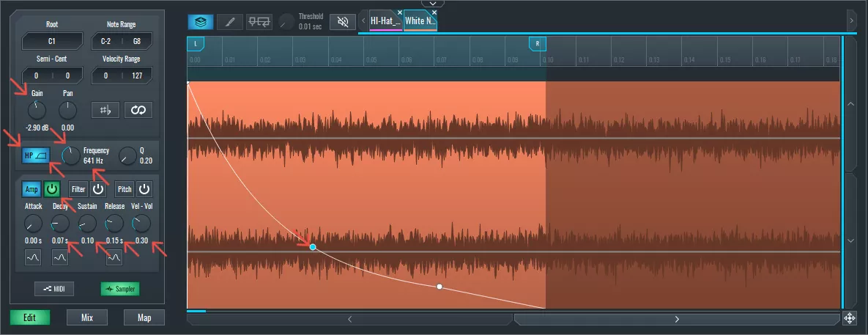This screenshot has height=335, width=868.
Task: Select the Filter envelope tab
Action: pos(78,189)
